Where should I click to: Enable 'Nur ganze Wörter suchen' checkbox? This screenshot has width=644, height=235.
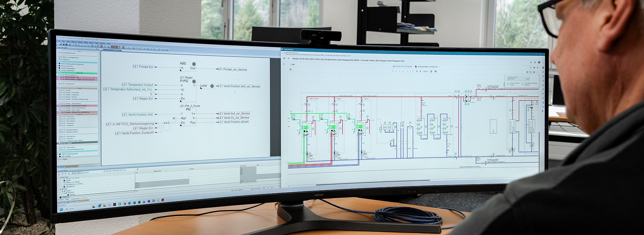[x=508, y=84]
